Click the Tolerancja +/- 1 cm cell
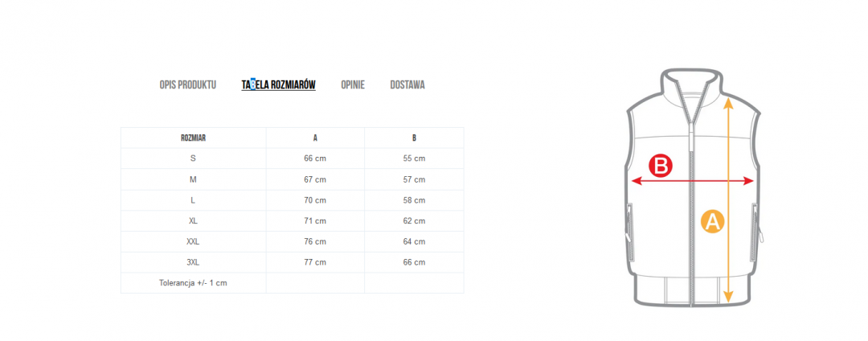 193,283
